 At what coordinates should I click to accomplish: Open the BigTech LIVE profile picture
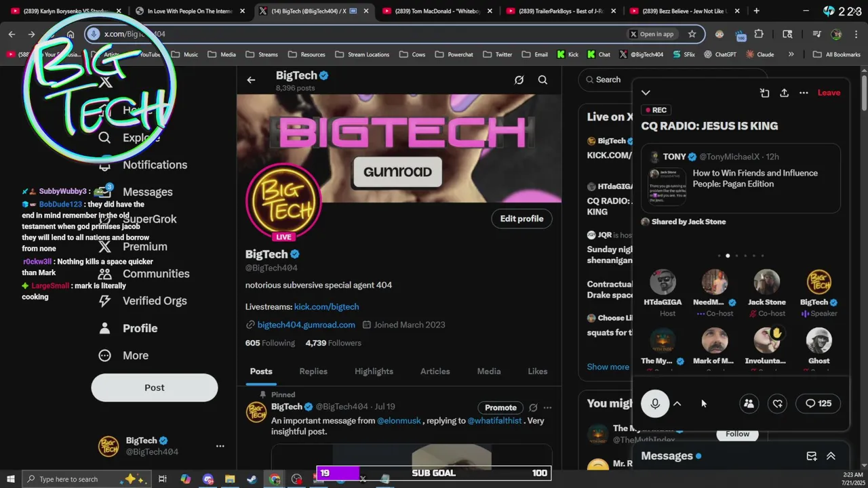(283, 202)
